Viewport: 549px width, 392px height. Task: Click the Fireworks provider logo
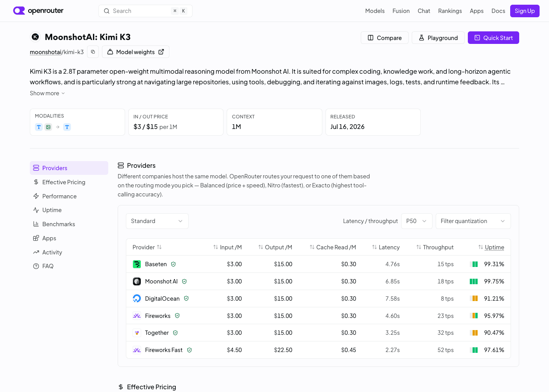137,316
